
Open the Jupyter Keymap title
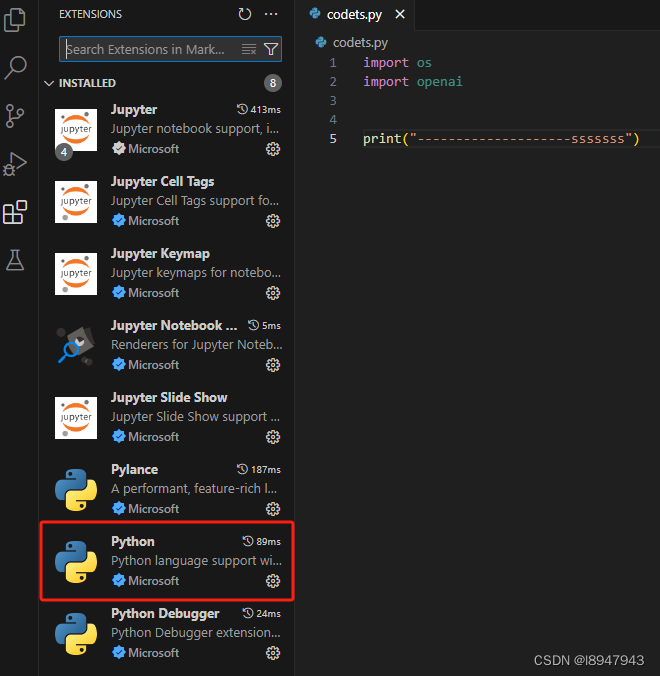(x=160, y=254)
